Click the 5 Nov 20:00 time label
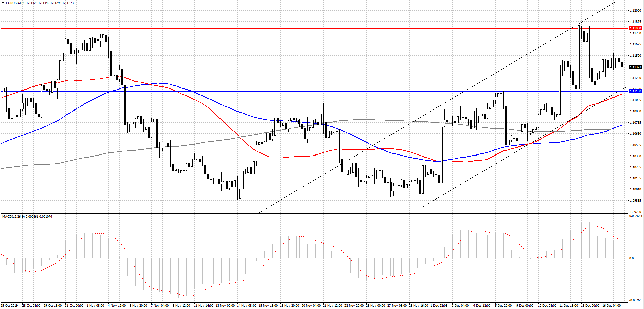644x309 pixels. pos(138,306)
